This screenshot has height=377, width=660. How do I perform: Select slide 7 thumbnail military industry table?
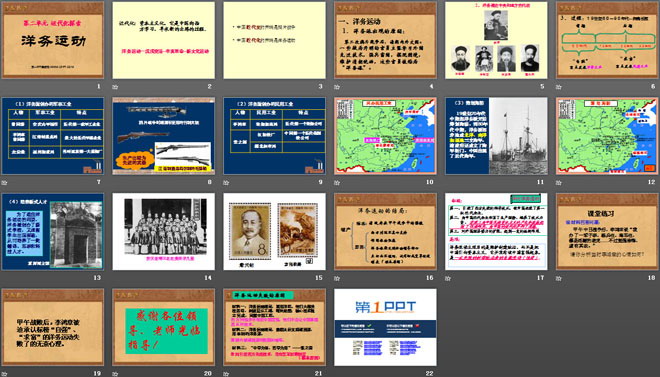[53, 136]
